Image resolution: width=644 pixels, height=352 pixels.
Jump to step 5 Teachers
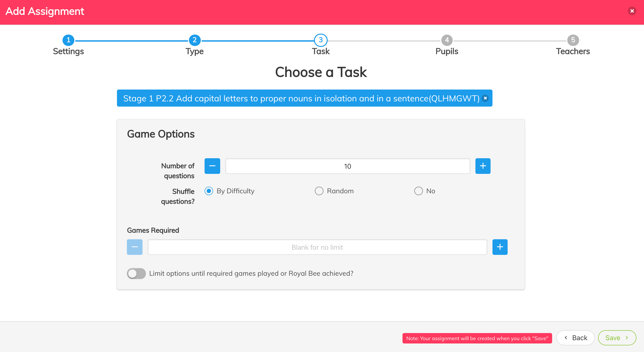point(573,40)
